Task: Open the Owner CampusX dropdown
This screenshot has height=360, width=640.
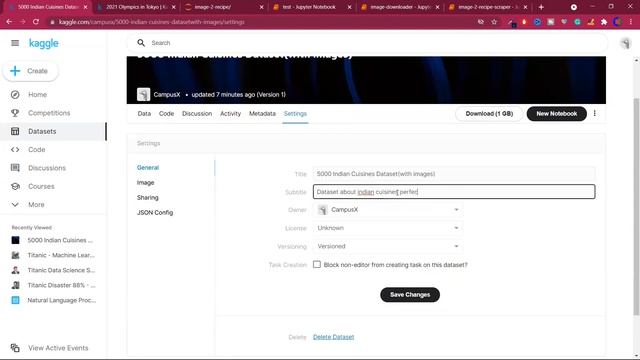Action: [388, 210]
